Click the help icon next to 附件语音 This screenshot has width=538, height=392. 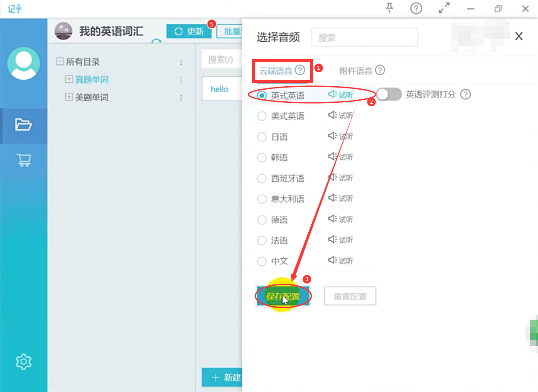(380, 70)
